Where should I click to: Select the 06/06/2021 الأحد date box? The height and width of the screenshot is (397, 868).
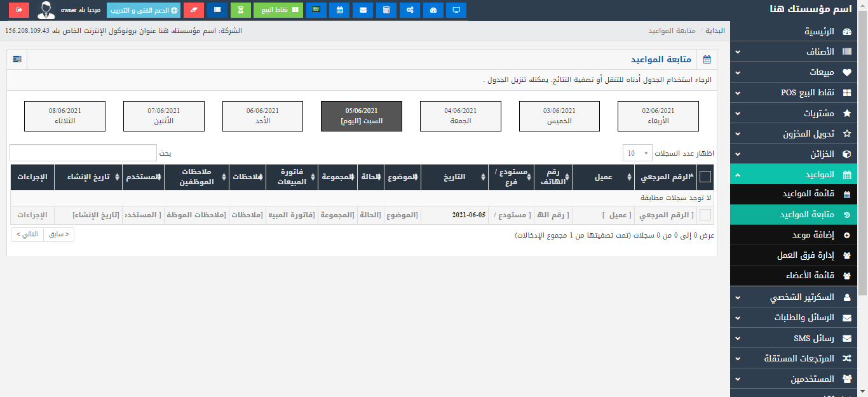pos(262,116)
